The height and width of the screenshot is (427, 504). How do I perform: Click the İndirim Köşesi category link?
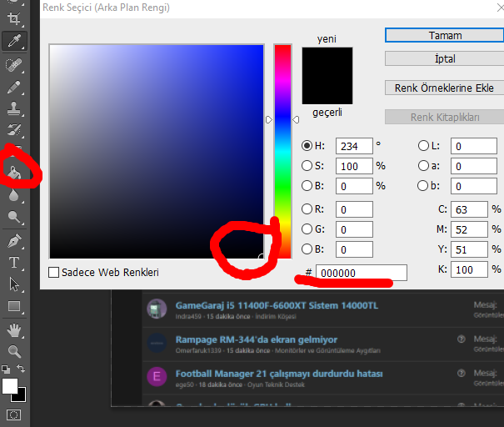coord(276,317)
